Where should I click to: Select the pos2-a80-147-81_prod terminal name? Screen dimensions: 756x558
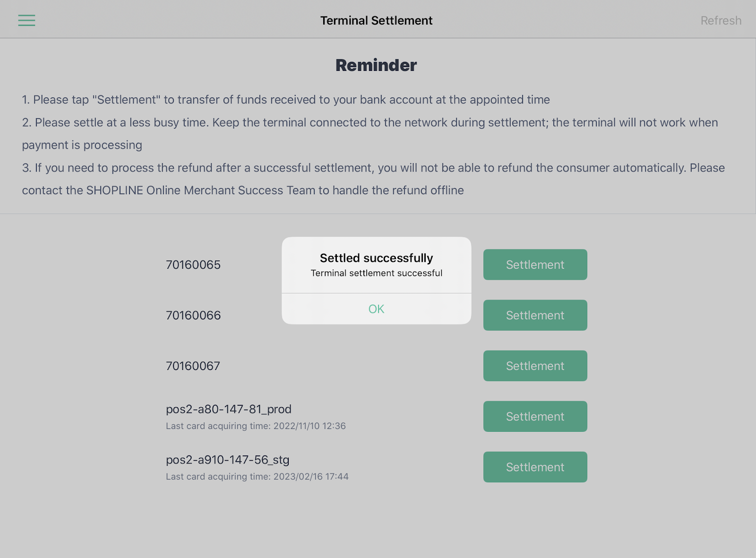pyautogui.click(x=229, y=409)
